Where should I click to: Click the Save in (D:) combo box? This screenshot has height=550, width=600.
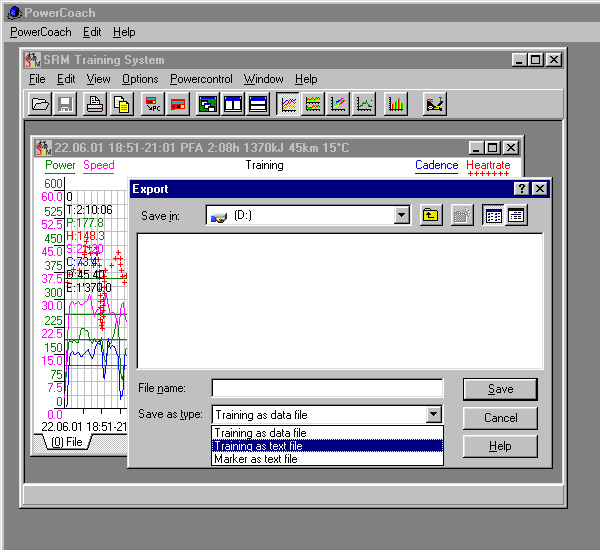[308, 215]
